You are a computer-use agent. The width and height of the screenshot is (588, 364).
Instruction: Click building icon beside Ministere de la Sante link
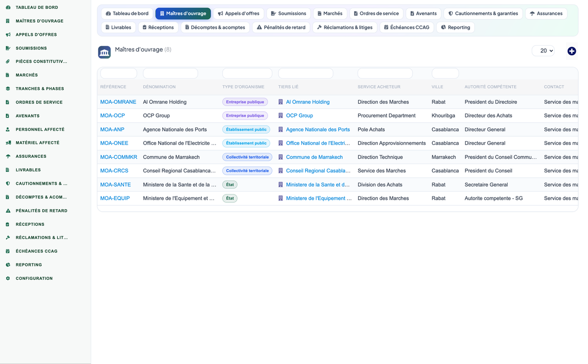coord(281,185)
